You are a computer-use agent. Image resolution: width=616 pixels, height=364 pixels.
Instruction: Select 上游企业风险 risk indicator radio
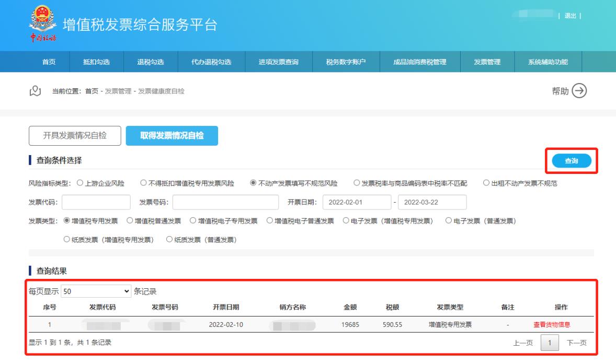80,183
